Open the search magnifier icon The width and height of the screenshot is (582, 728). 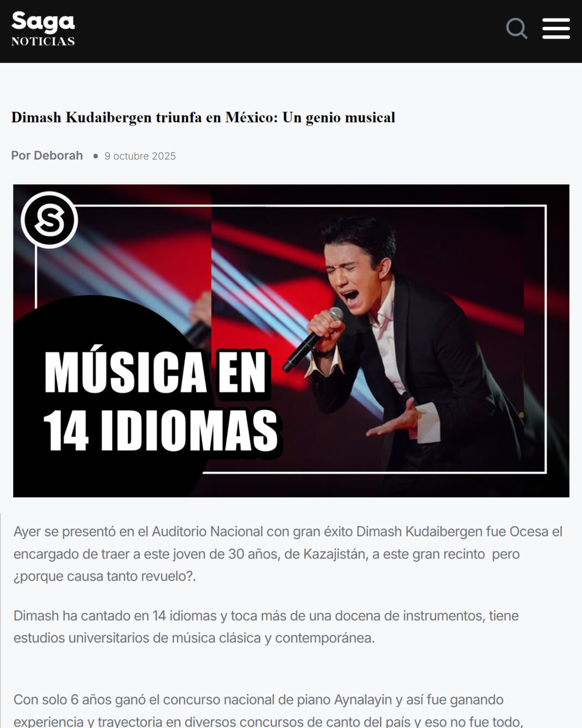(517, 28)
